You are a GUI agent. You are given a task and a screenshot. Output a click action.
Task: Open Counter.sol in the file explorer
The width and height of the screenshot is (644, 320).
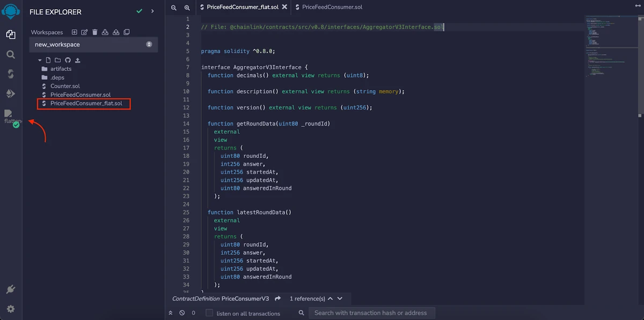65,86
